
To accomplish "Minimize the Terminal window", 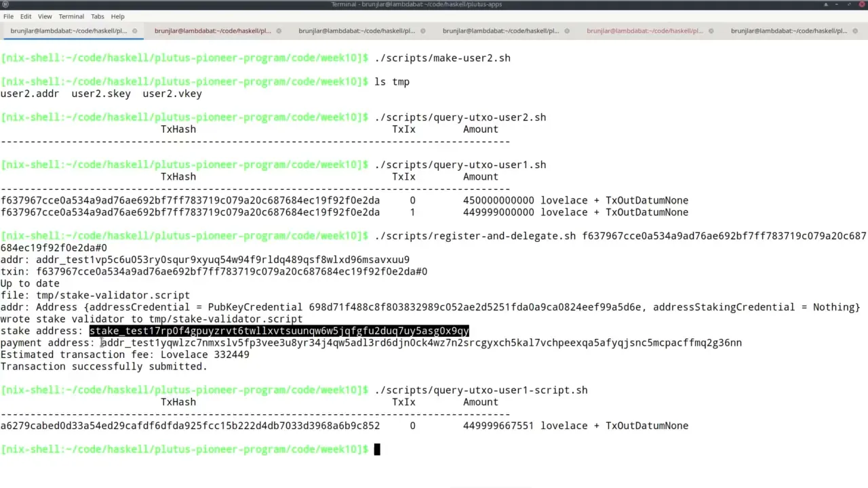I will click(837, 5).
